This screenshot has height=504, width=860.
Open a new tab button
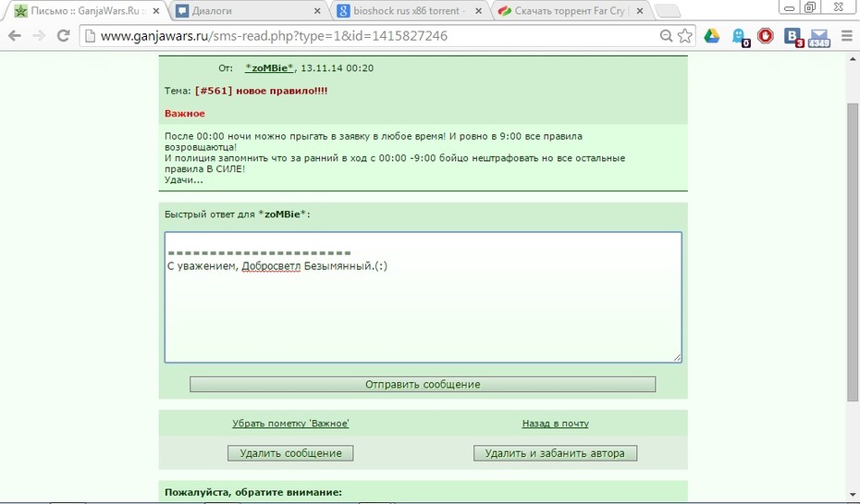pyautogui.click(x=667, y=11)
